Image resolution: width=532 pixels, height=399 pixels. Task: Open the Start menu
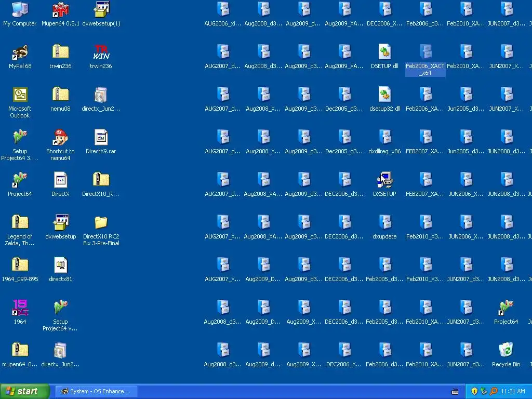click(25, 392)
